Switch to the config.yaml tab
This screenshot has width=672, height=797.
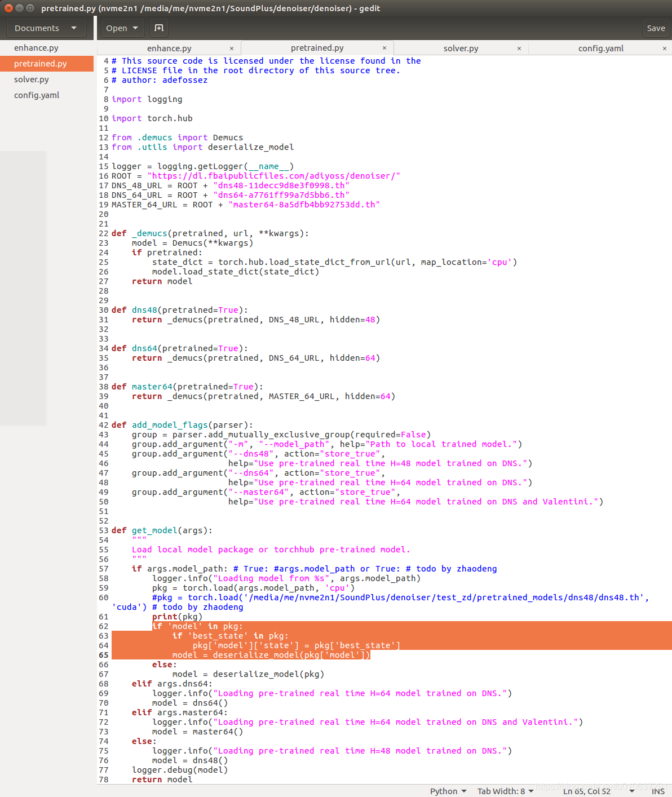tap(600, 48)
